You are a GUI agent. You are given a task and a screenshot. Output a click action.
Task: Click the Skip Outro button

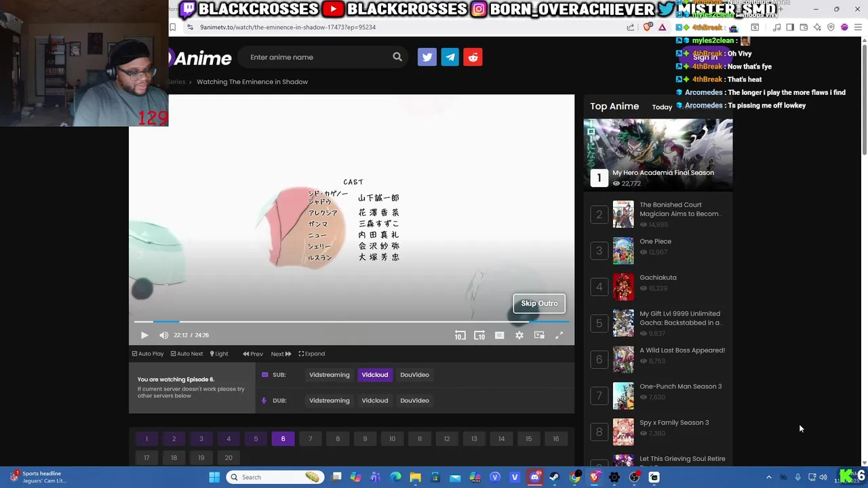click(x=539, y=304)
